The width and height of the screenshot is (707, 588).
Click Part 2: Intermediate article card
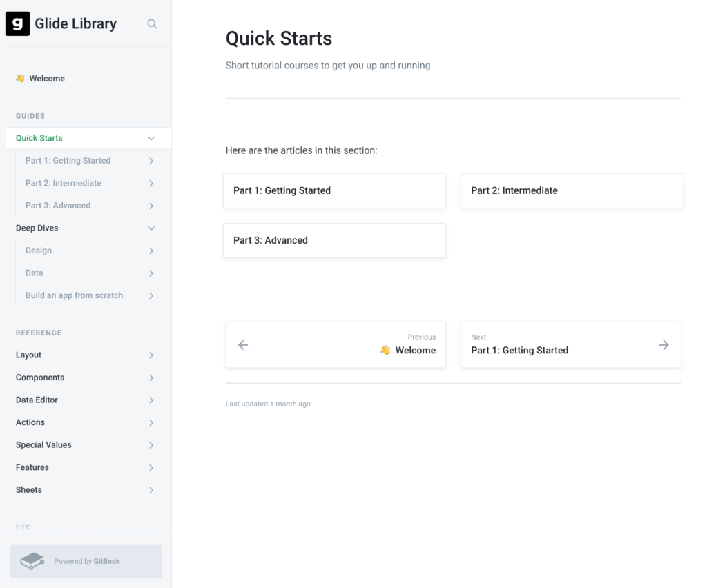(572, 190)
